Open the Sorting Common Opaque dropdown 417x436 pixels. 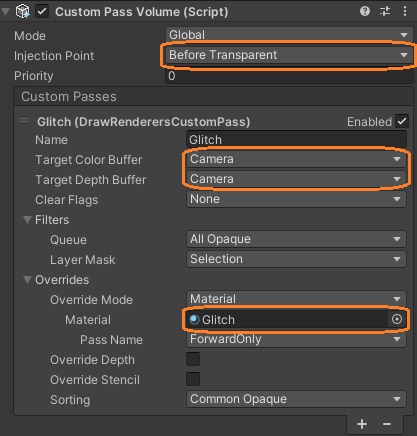pos(296,399)
